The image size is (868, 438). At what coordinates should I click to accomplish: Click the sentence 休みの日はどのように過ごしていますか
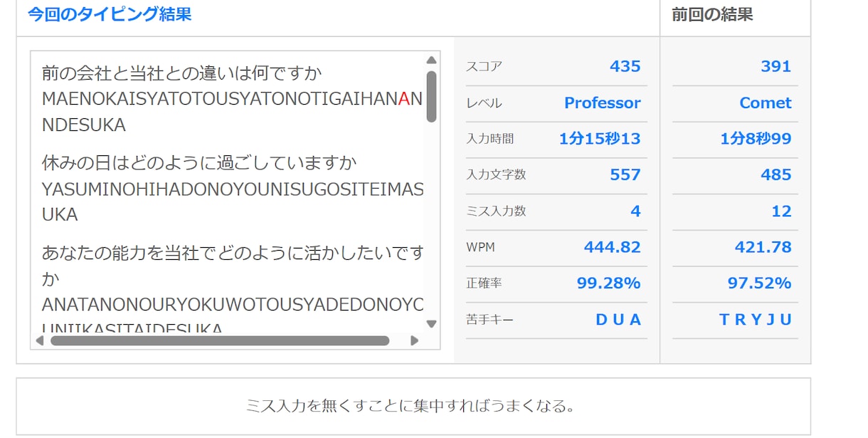199,163
